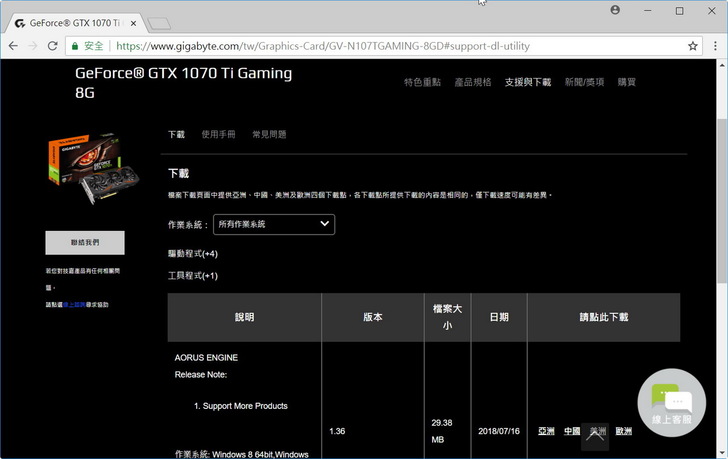
Task: Click the GTX 1070 Ti product box image
Action: click(93, 169)
